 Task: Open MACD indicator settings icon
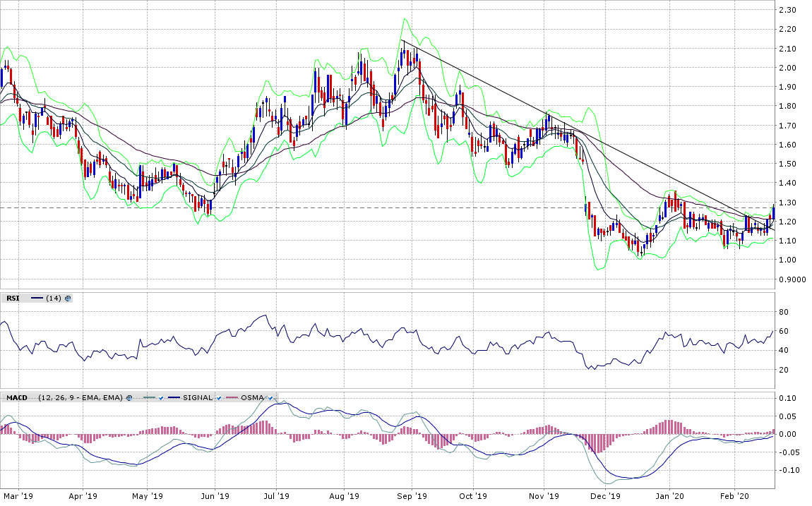[129, 398]
